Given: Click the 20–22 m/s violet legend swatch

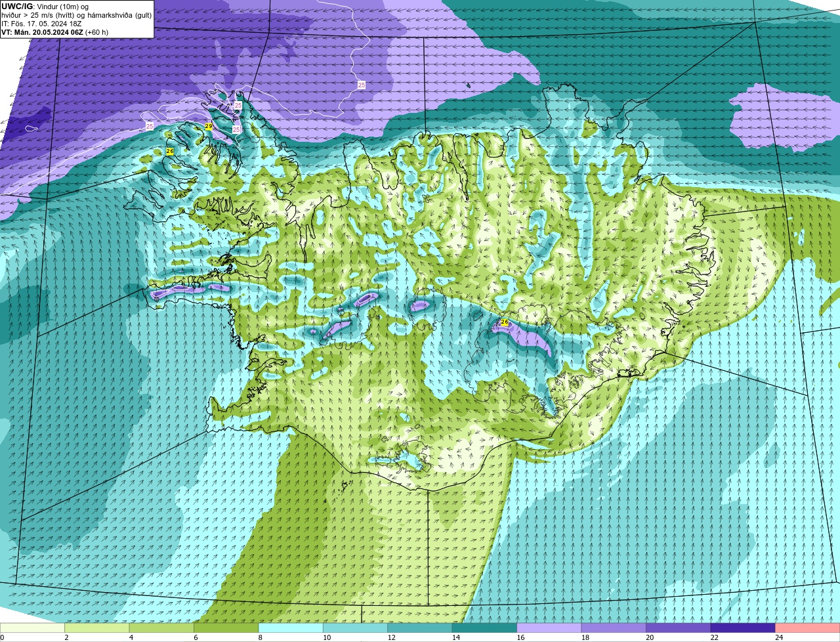Looking at the screenshot, I should pyautogui.click(x=679, y=628).
